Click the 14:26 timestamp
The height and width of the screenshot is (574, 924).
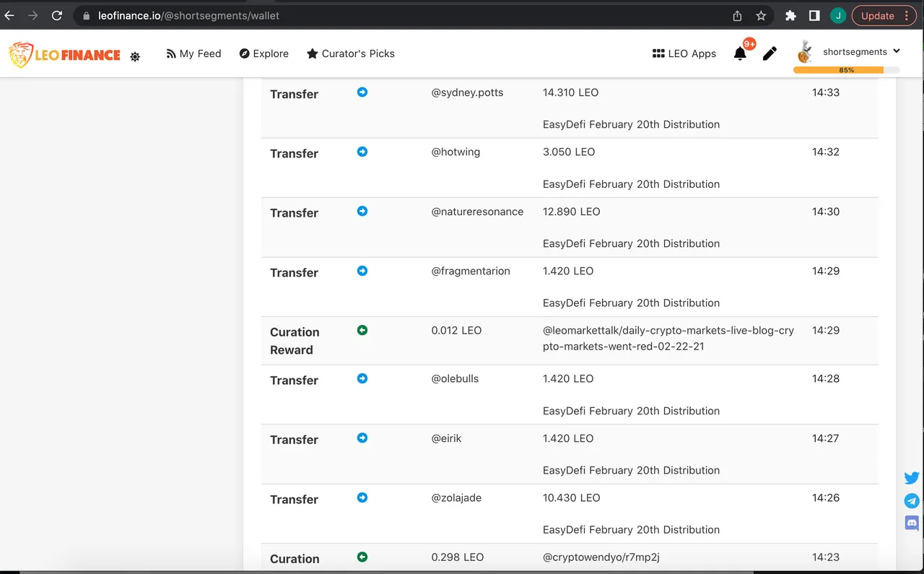pos(826,497)
